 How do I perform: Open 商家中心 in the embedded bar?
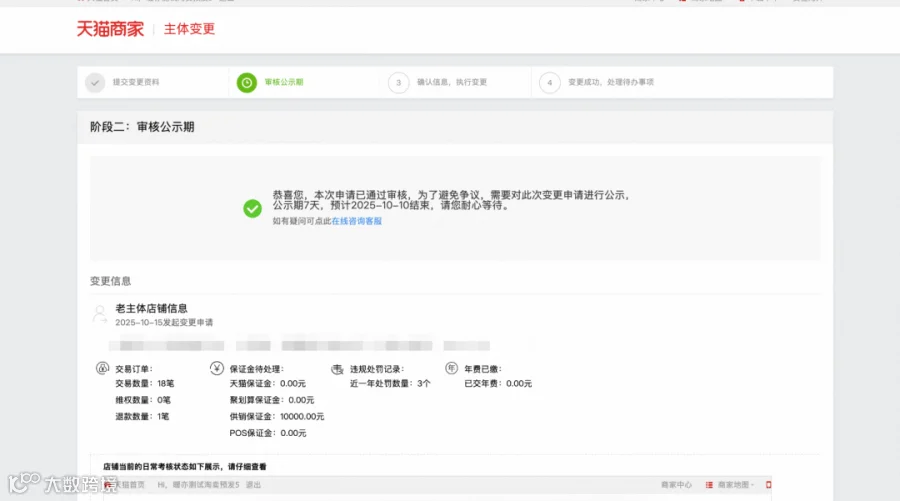(x=676, y=485)
